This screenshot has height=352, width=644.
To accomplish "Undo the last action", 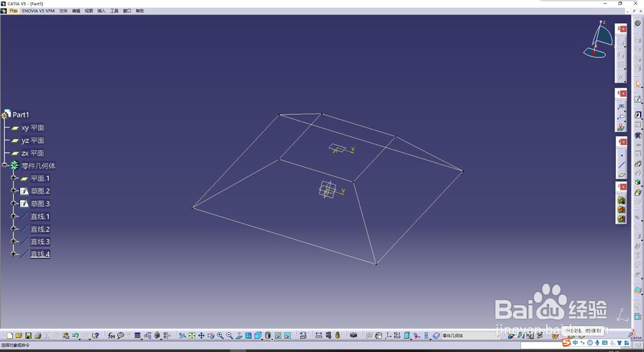I will [75, 335].
